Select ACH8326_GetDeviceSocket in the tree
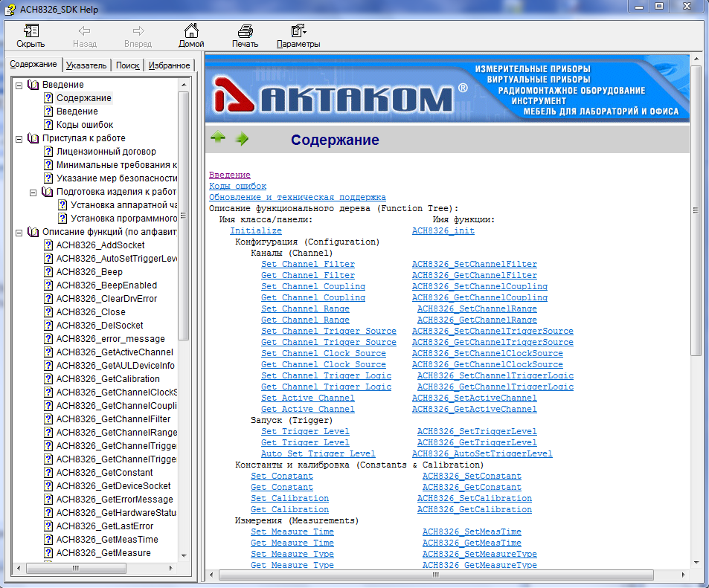709x588 pixels. pyautogui.click(x=113, y=486)
